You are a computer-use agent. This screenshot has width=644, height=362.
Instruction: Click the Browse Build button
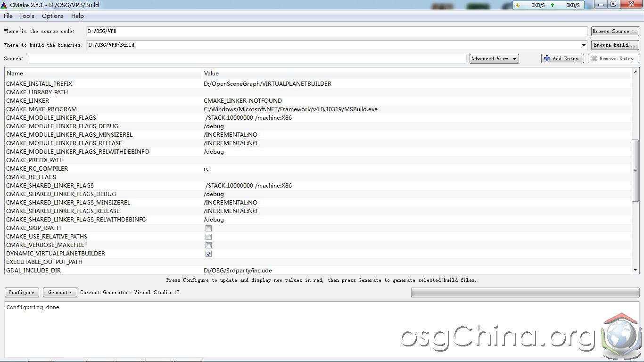click(615, 45)
